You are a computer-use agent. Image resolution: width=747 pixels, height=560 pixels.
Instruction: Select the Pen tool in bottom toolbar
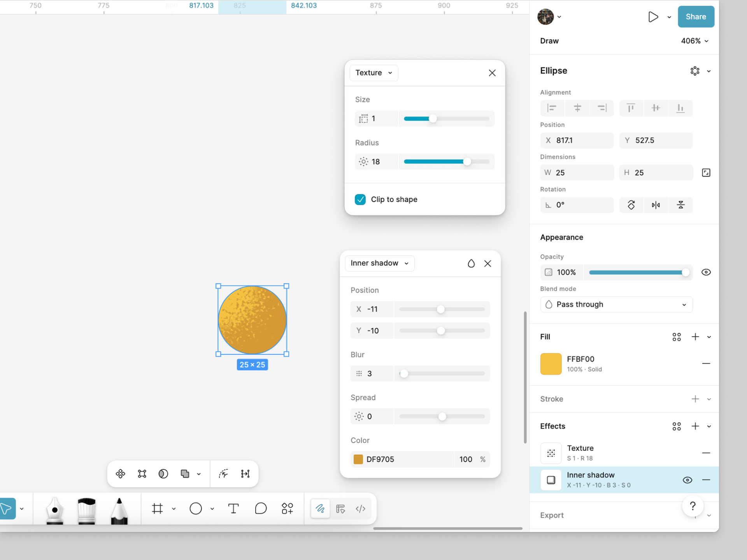coord(55,509)
